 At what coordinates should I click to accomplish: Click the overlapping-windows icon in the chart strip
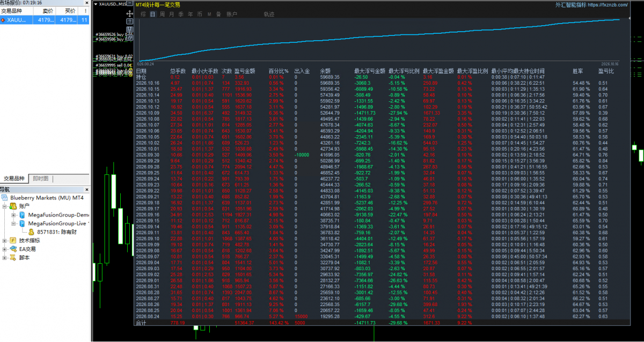pos(129,37)
